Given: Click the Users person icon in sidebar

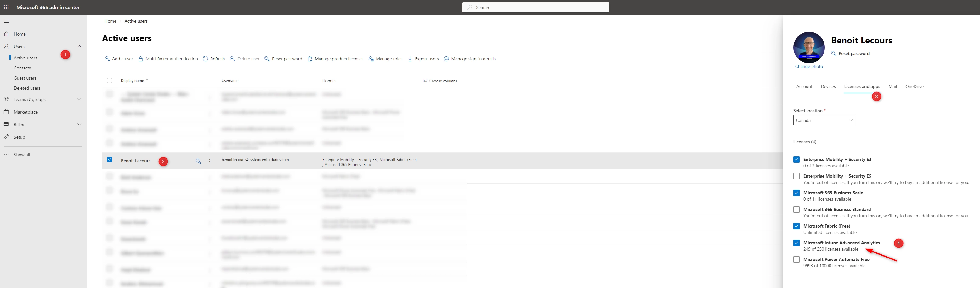Looking at the screenshot, I should pos(7,46).
